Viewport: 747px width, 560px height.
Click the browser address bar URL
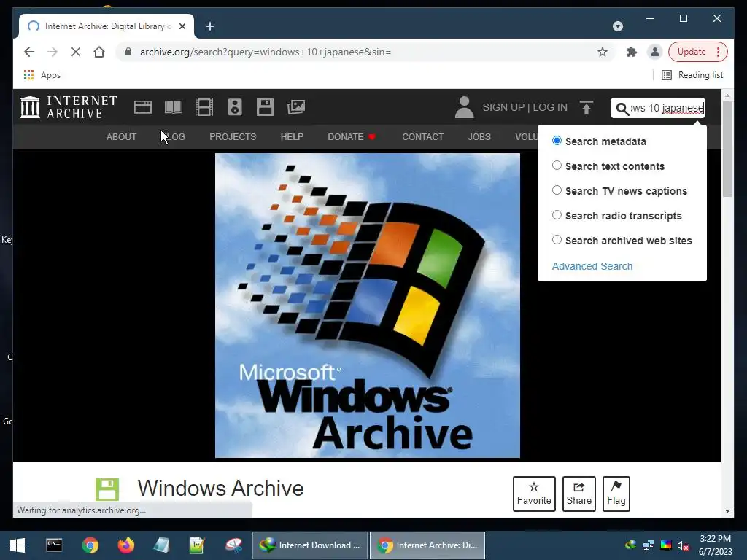(x=266, y=52)
